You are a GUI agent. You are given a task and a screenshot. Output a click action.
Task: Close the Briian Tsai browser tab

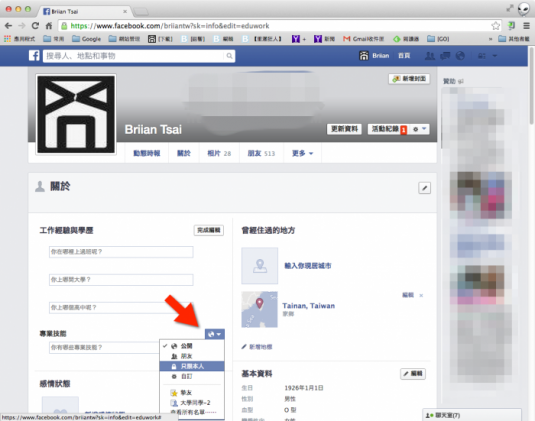pyautogui.click(x=125, y=11)
